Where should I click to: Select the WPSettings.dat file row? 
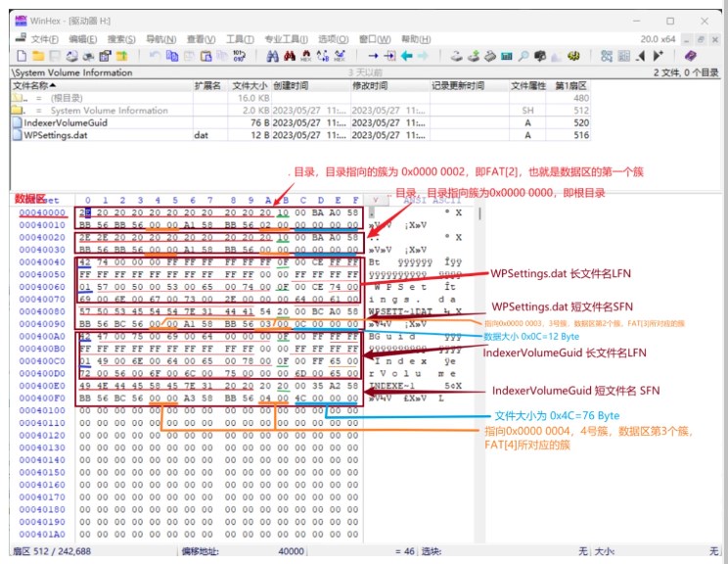click(300, 135)
